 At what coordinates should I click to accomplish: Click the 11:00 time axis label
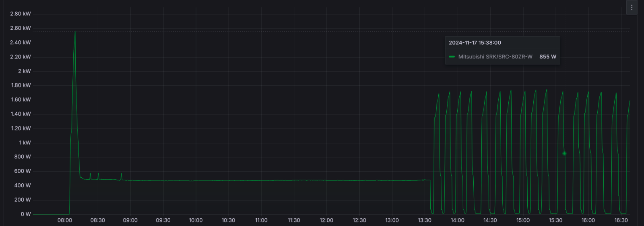[x=261, y=220]
